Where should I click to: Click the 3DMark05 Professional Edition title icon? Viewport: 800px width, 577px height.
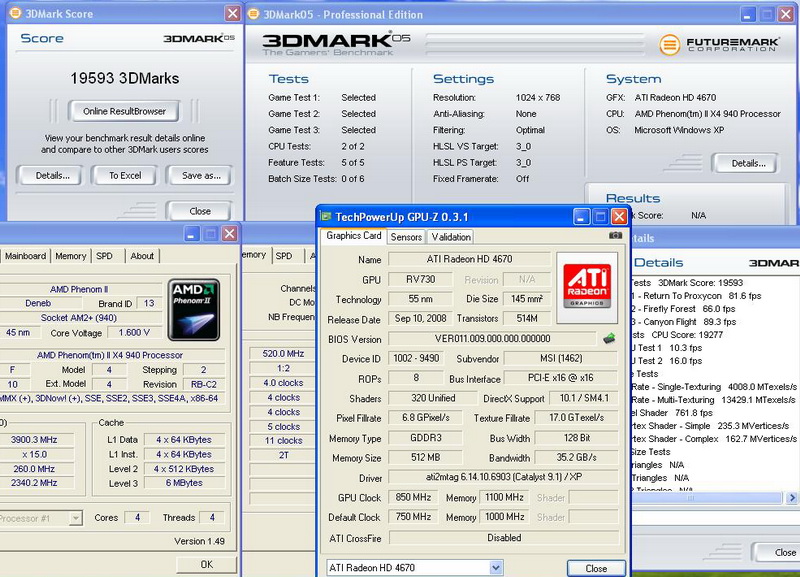pyautogui.click(x=253, y=14)
